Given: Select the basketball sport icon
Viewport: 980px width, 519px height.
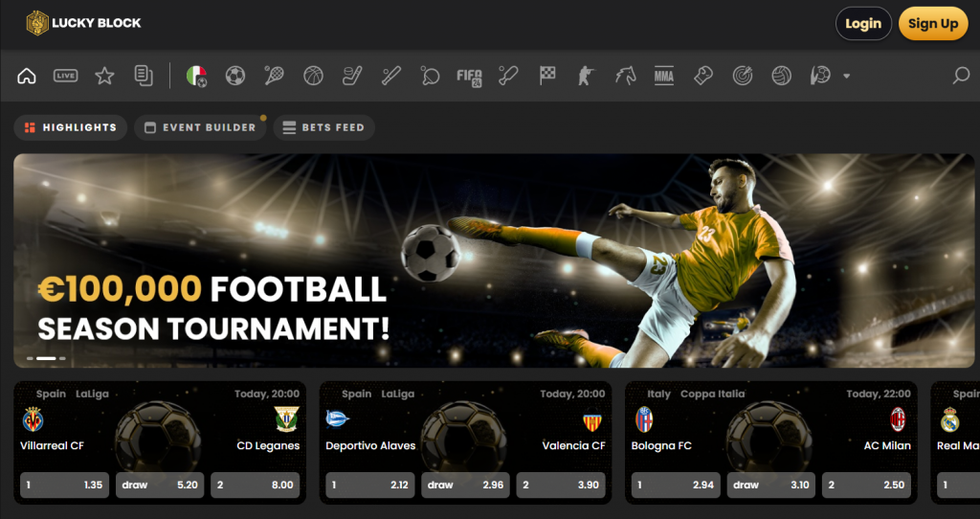Looking at the screenshot, I should point(313,77).
